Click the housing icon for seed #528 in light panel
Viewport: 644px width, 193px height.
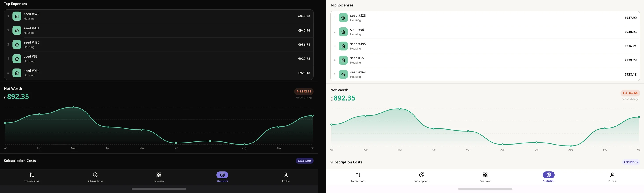click(x=343, y=18)
